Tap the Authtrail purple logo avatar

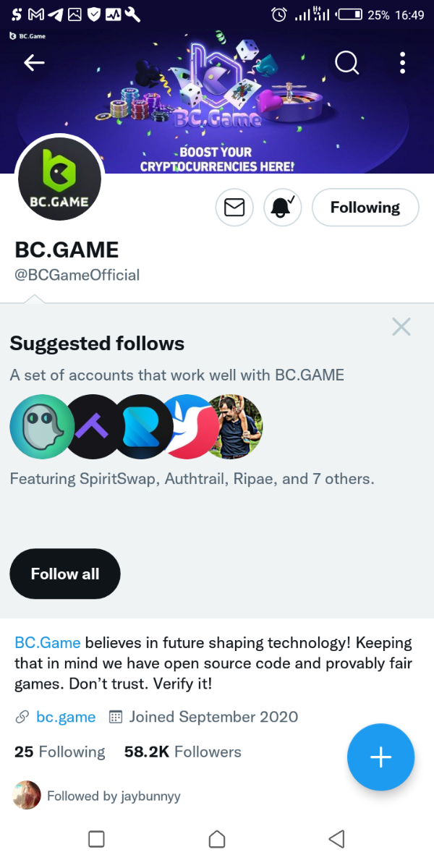[93, 427]
